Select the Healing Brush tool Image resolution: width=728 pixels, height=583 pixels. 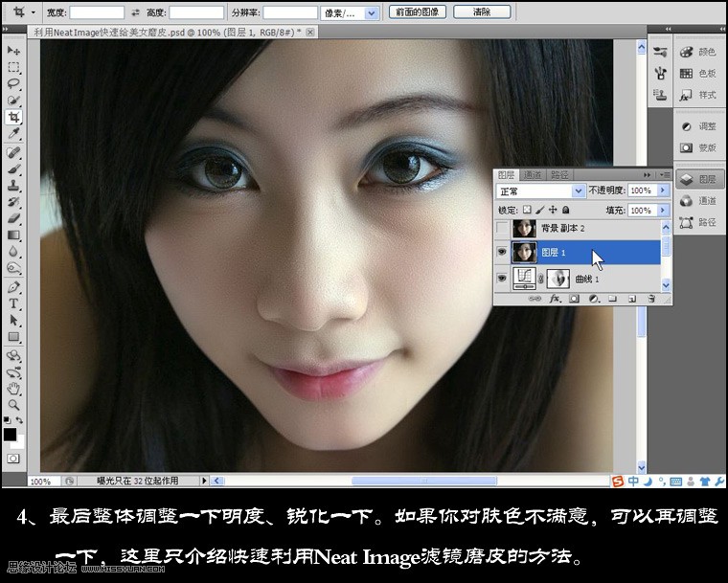13,152
